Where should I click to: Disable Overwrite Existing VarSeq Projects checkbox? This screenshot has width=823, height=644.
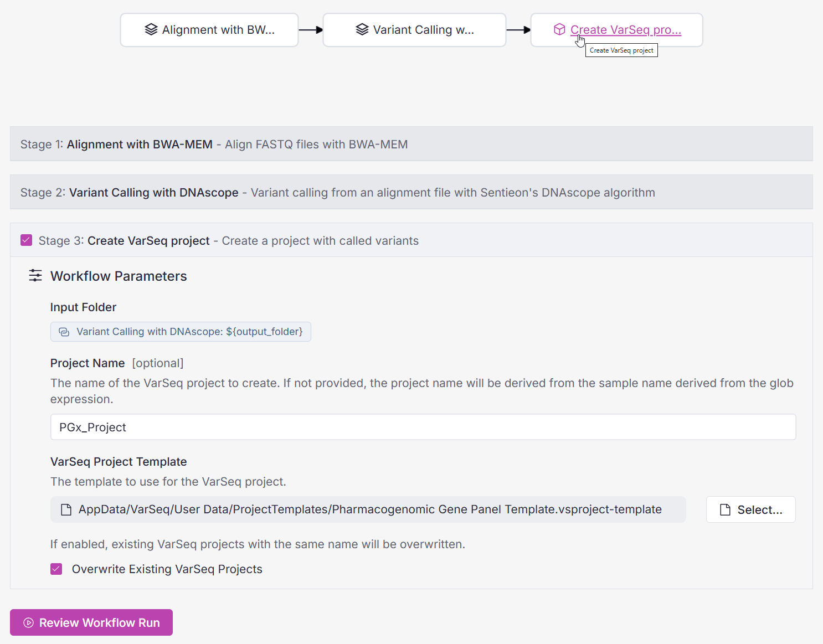coord(56,569)
